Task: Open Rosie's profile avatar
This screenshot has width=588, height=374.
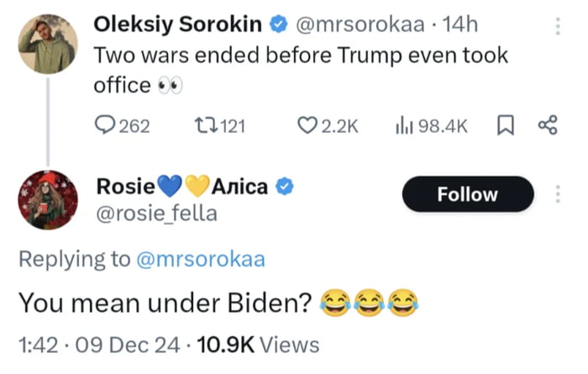Action: coord(48,199)
